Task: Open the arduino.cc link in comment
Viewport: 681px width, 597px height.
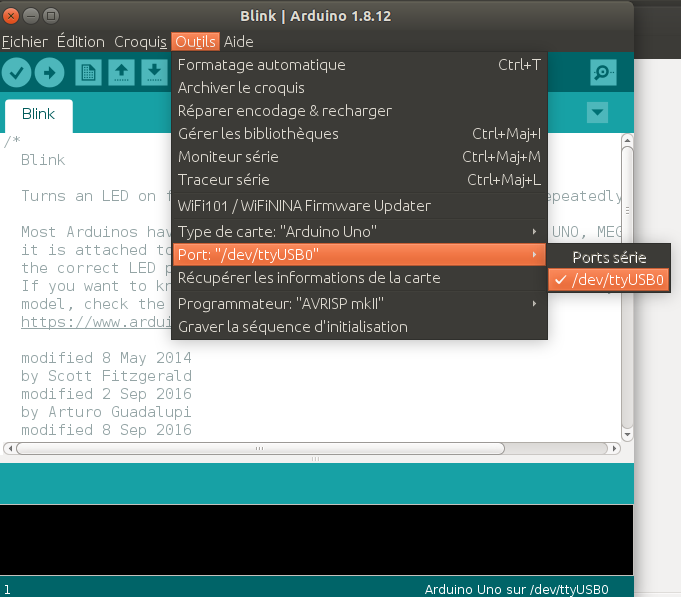Action: point(96,322)
